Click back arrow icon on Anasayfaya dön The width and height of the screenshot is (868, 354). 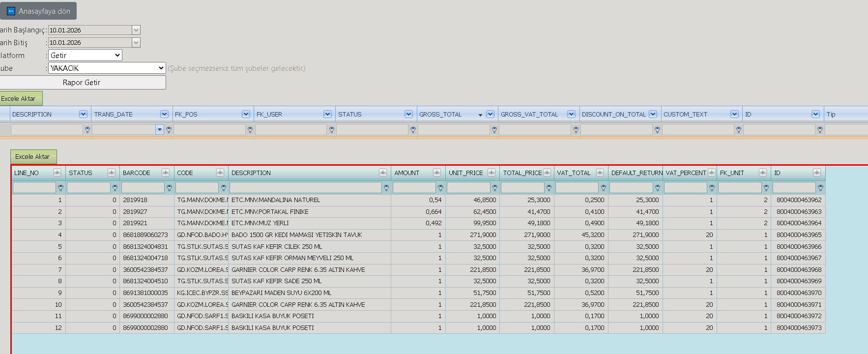pos(11,11)
